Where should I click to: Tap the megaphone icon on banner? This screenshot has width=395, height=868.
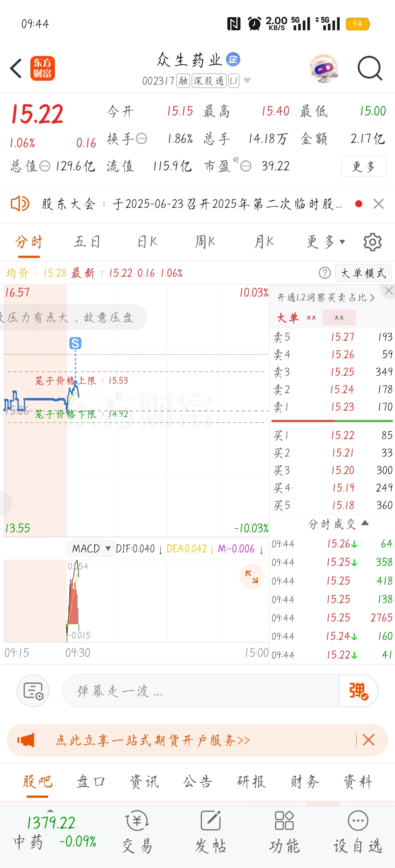point(26,740)
